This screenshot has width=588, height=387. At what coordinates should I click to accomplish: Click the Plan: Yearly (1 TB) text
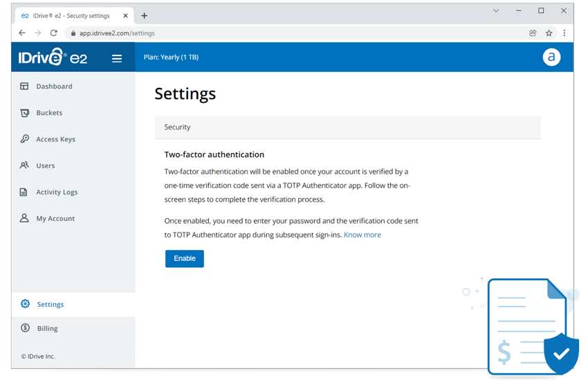tap(171, 57)
